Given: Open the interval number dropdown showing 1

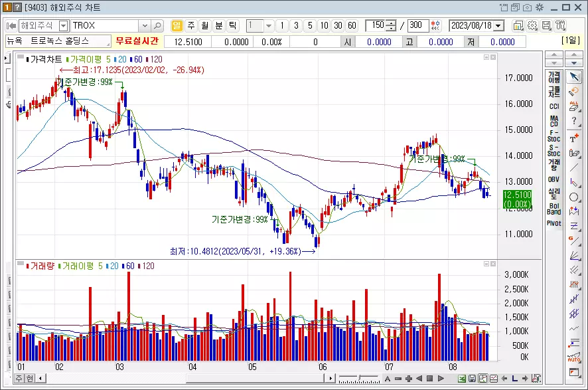Looking at the screenshot, I should point(269,26).
